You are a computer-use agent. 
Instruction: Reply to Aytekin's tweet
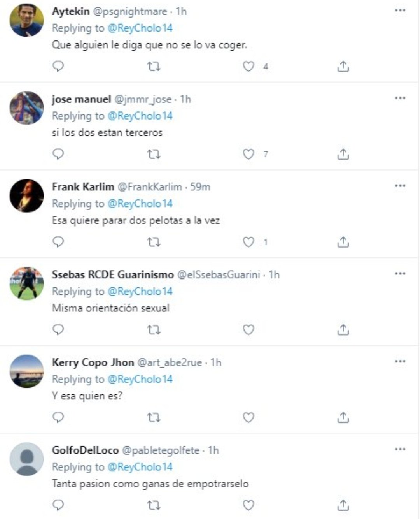point(58,67)
